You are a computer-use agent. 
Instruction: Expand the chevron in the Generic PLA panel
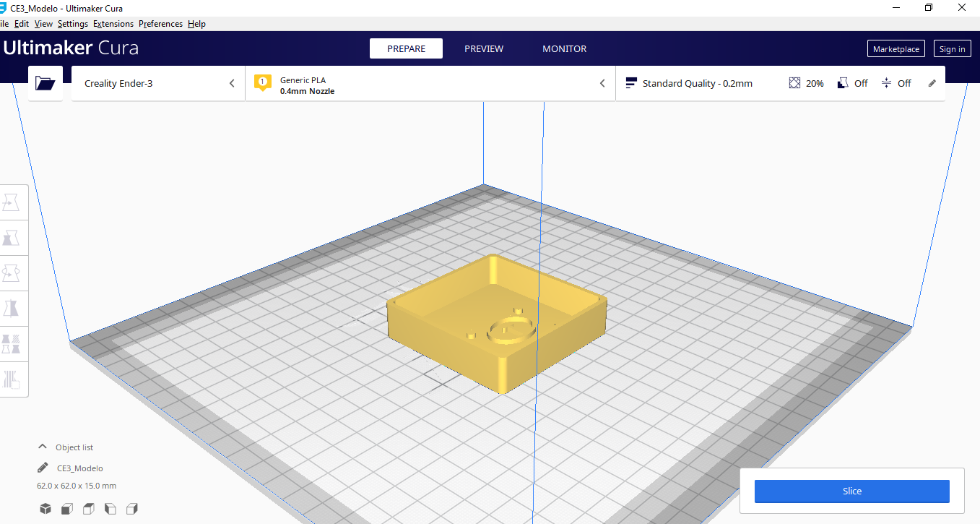[602, 83]
